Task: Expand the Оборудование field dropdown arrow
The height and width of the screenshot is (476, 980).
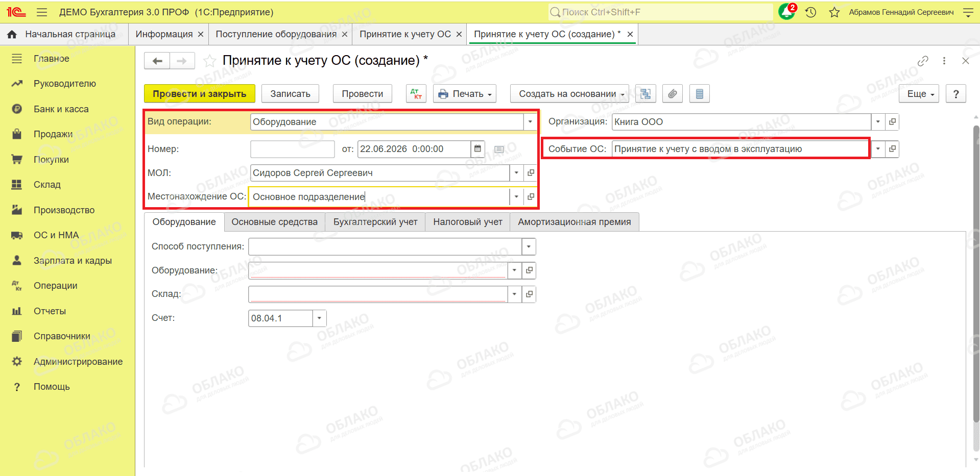Action: 515,270
